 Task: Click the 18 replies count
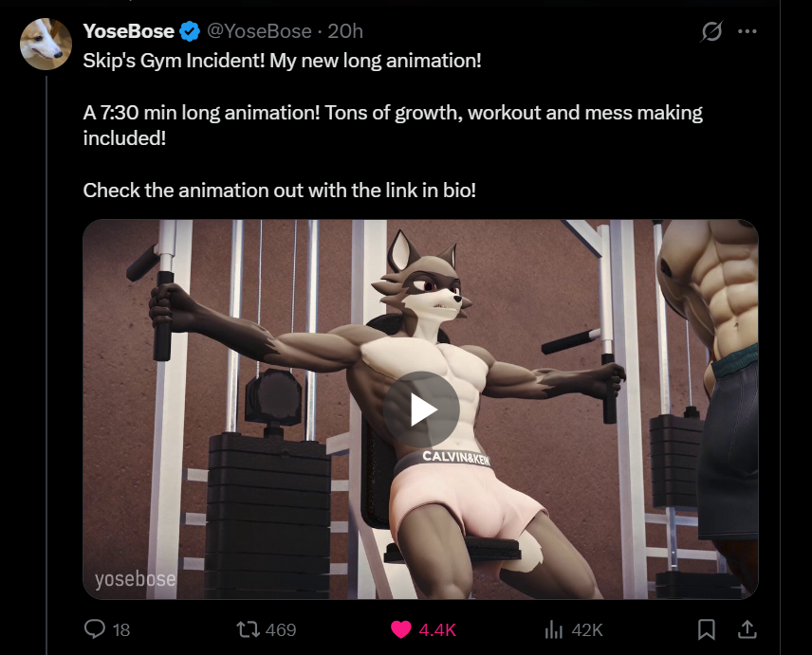(x=121, y=629)
